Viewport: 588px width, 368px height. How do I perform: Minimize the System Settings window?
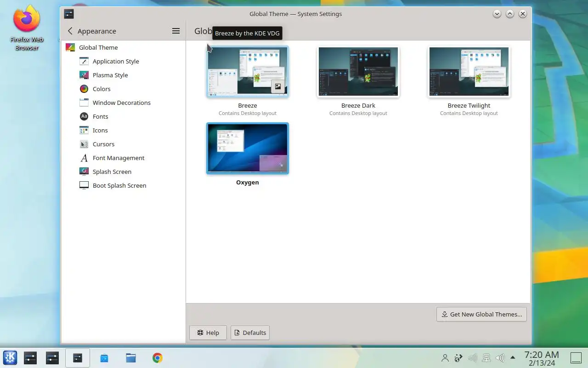(497, 14)
